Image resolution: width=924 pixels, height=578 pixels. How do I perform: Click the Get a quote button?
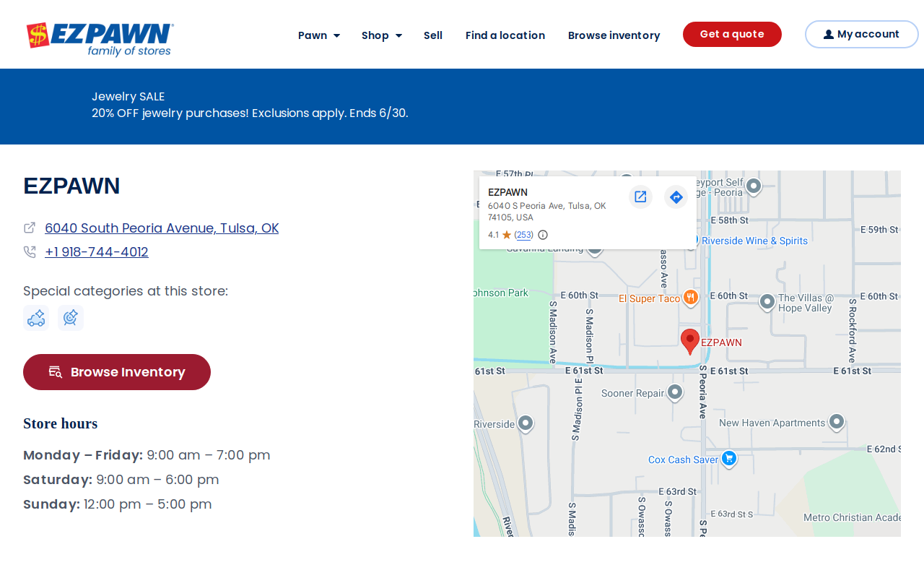pos(732,34)
